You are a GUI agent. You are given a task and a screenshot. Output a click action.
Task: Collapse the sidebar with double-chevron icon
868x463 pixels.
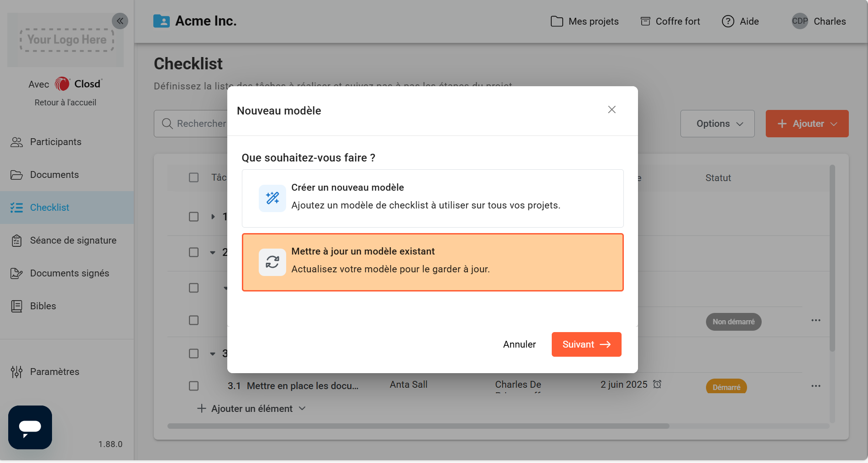[x=120, y=21]
